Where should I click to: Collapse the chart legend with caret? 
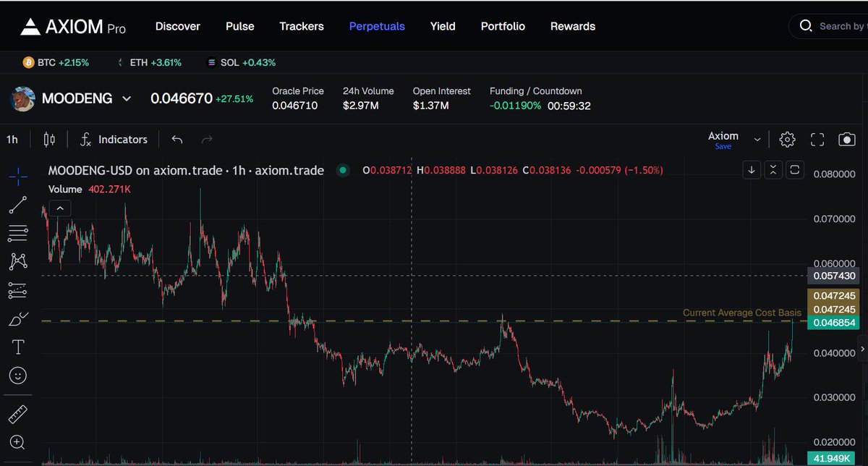[x=60, y=208]
